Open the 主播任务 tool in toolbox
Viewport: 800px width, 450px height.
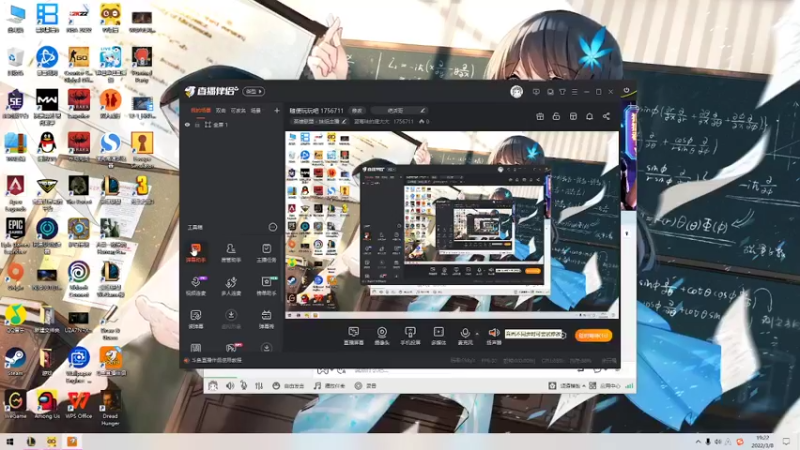[266, 253]
